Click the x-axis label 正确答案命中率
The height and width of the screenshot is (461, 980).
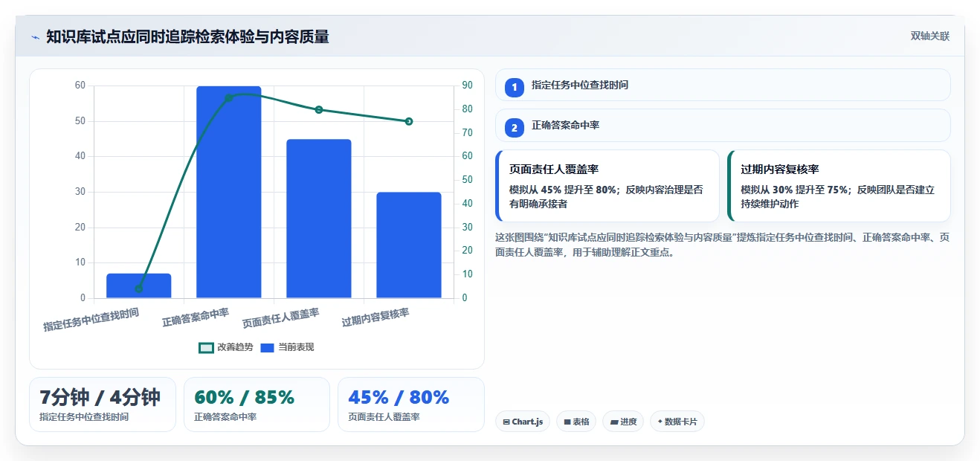click(196, 318)
